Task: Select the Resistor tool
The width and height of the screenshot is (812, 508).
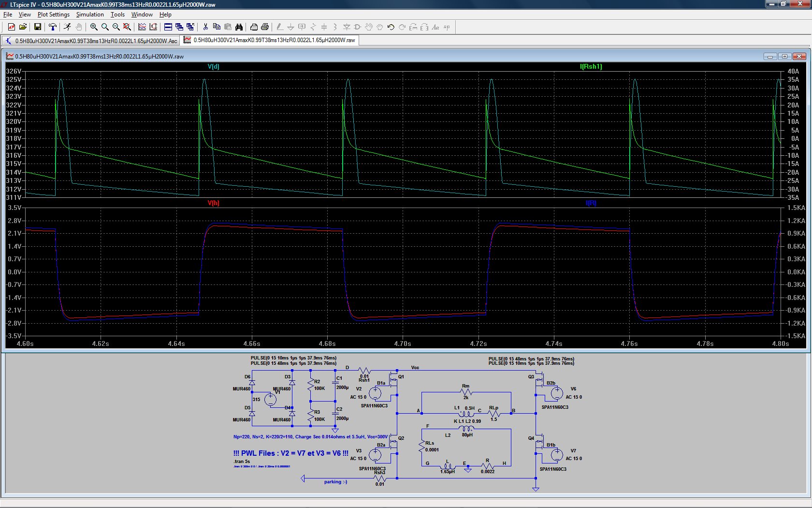Action: [313, 27]
